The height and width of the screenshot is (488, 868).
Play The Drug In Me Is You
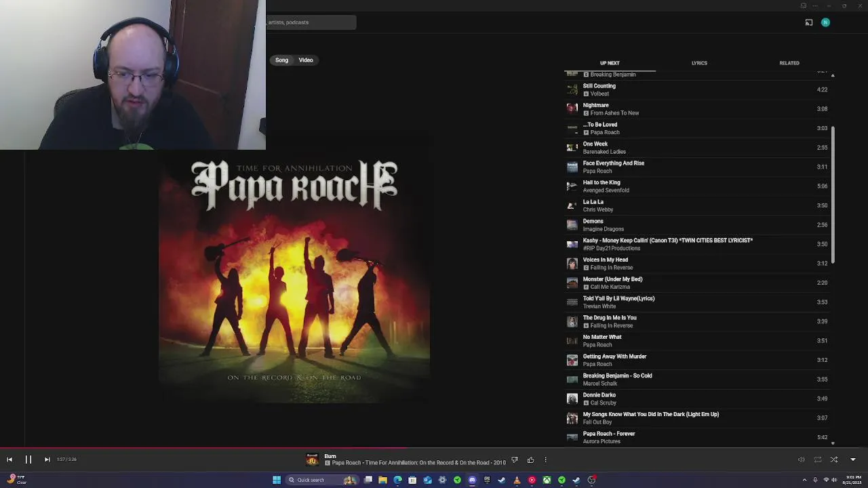pyautogui.click(x=697, y=321)
